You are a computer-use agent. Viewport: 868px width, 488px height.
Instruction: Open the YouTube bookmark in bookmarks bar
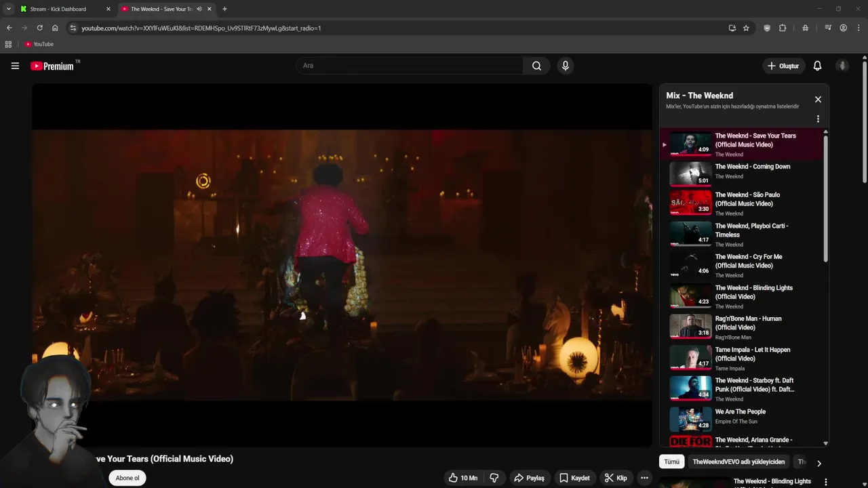(x=39, y=44)
